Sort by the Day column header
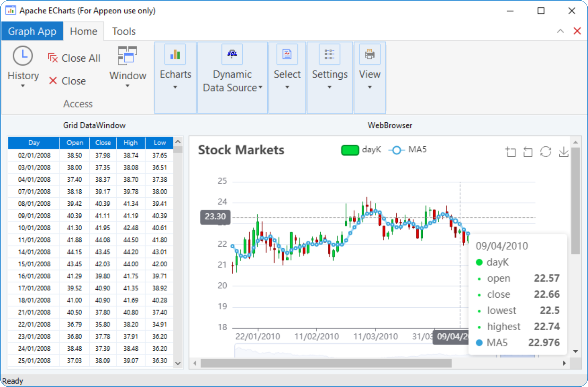The image size is (588, 387). coord(34,143)
